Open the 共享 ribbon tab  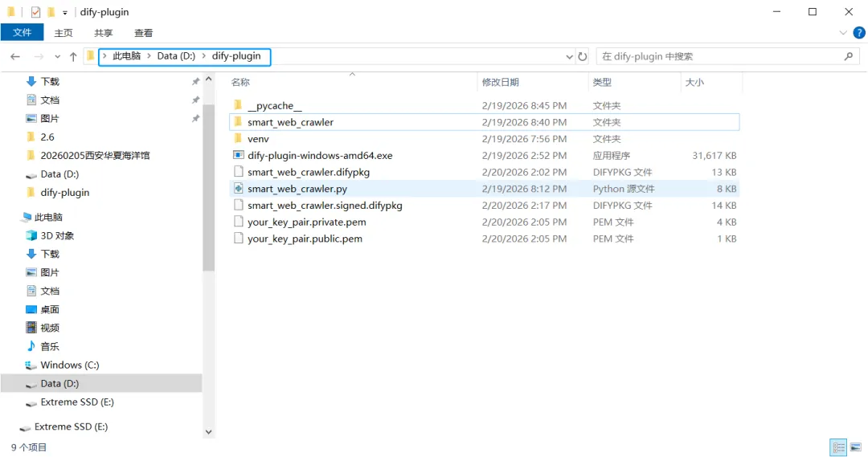tap(104, 33)
